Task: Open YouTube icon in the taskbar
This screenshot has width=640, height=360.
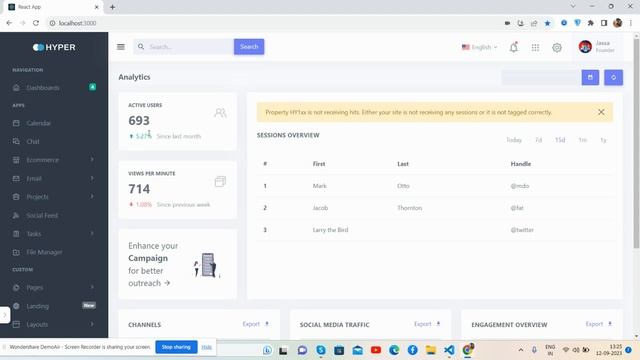Action: 376,350
